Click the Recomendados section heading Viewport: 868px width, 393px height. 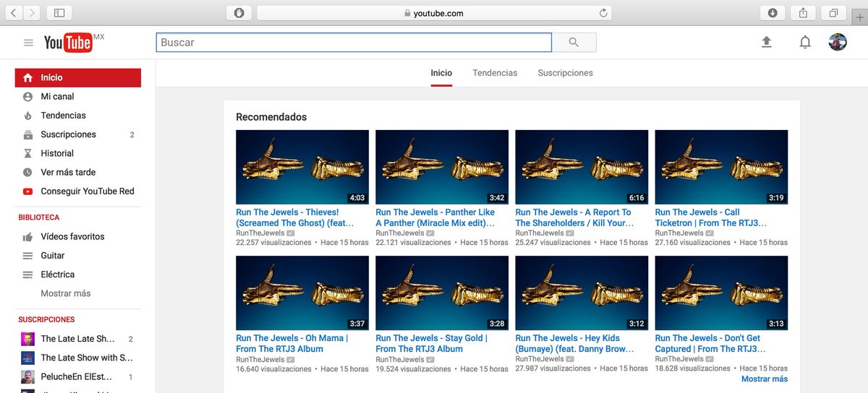click(x=271, y=117)
